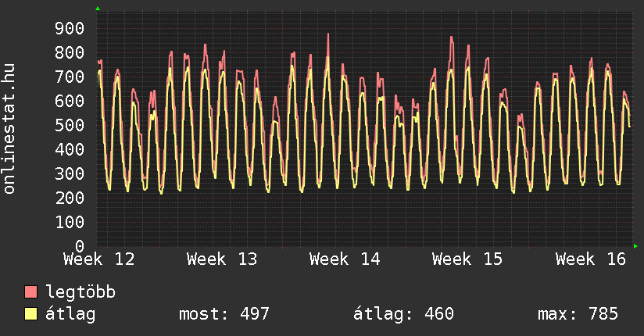This screenshot has height=336, width=644.
Task: Click the Week 14 x-axis label
Action: pos(345,259)
